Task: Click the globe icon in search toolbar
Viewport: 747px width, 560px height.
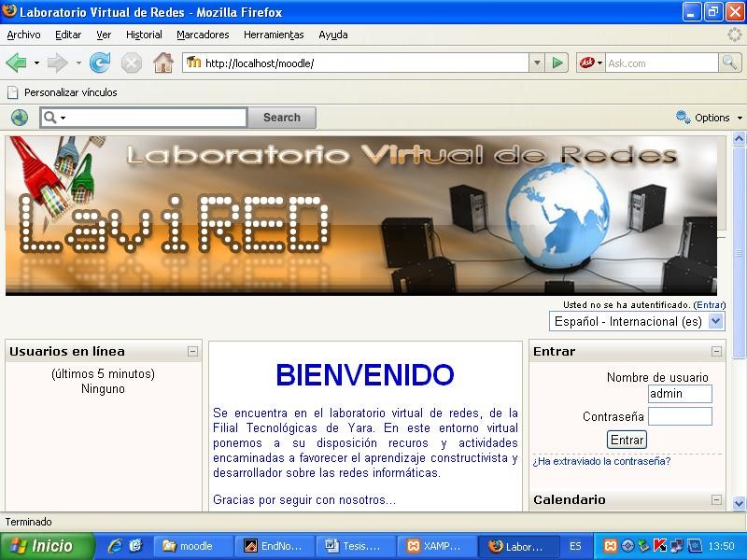Action: click(x=20, y=118)
